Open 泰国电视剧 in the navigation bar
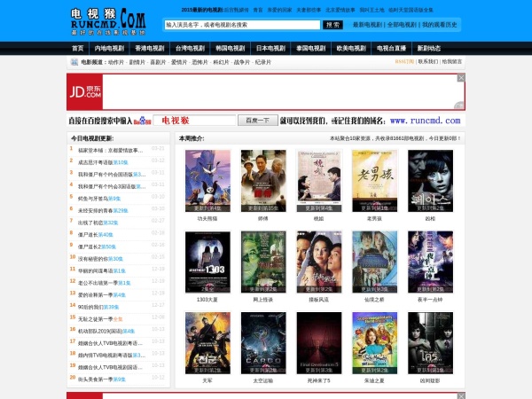The height and width of the screenshot is (399, 532). (311, 48)
